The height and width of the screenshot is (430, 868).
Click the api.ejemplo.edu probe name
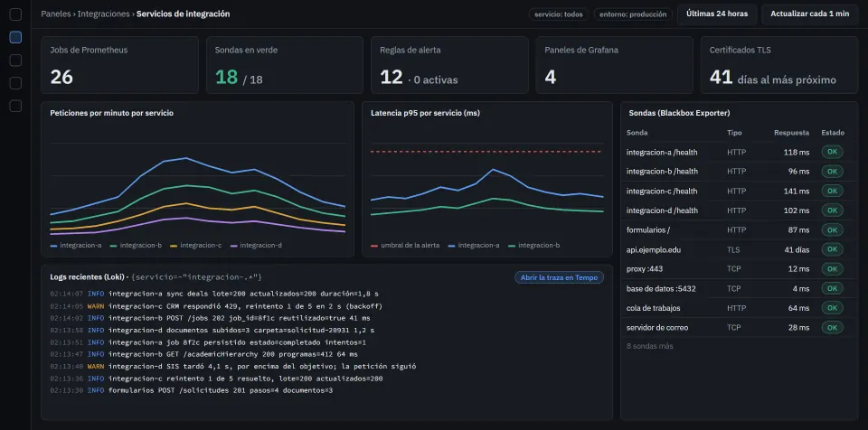click(x=654, y=249)
